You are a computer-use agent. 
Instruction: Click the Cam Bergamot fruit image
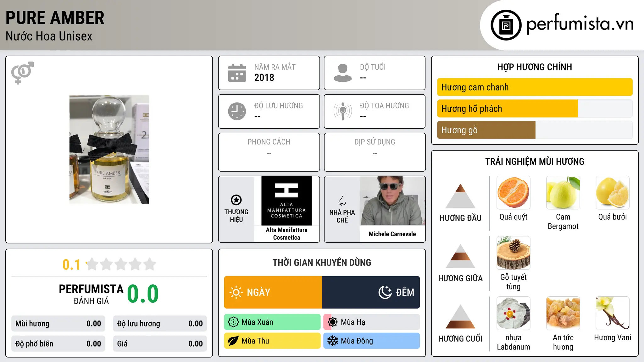[563, 193]
